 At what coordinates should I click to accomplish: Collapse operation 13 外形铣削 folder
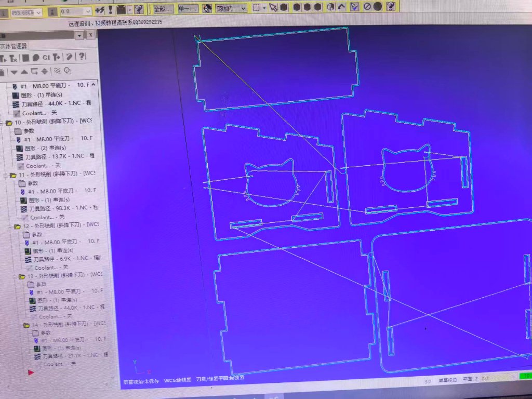[14, 276]
